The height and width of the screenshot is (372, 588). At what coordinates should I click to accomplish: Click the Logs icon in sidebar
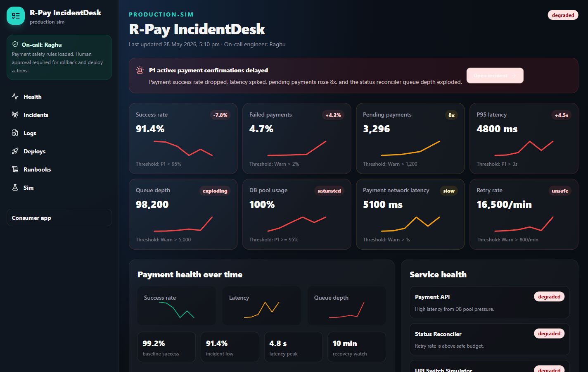pyautogui.click(x=15, y=133)
